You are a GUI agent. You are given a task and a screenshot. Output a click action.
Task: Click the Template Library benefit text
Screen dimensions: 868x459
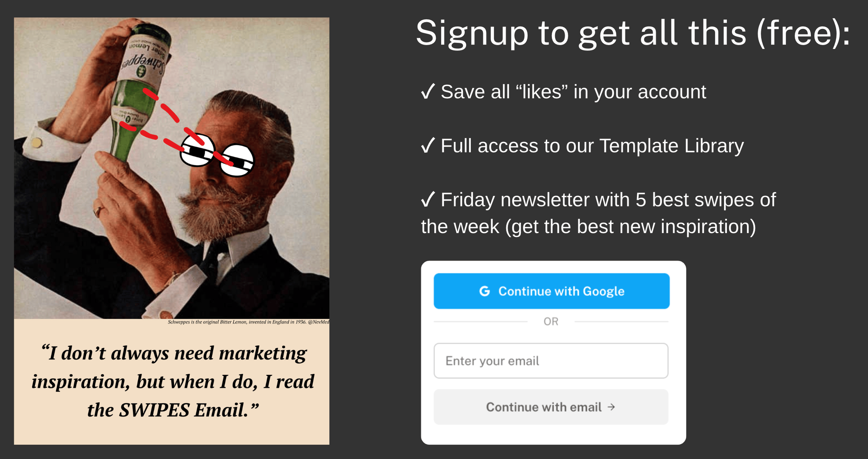(x=592, y=146)
